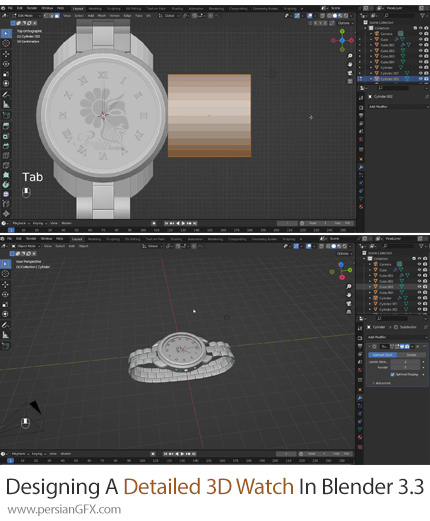Switch to Shading workspace tab in Object Mode window
430x521 pixels.
pos(176,239)
